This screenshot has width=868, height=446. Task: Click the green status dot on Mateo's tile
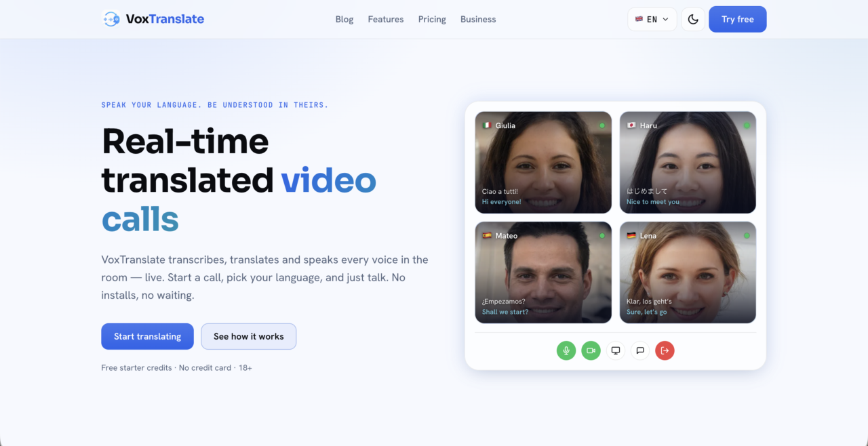point(602,235)
